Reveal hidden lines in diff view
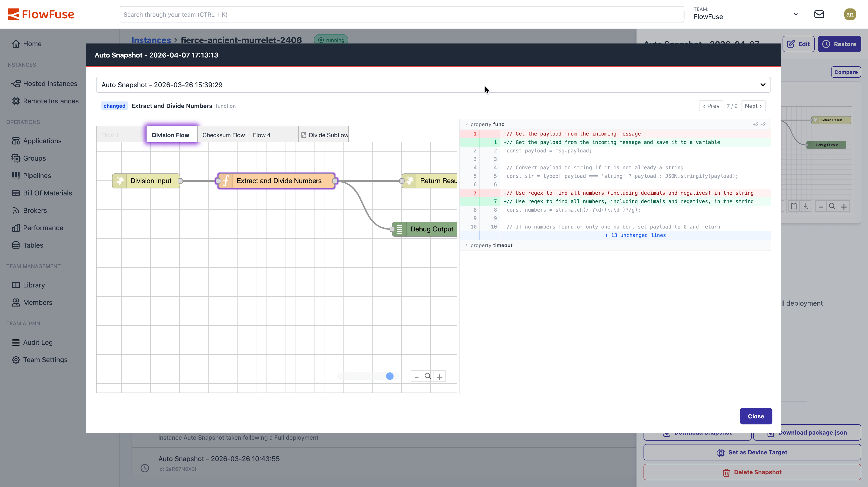 (x=636, y=235)
